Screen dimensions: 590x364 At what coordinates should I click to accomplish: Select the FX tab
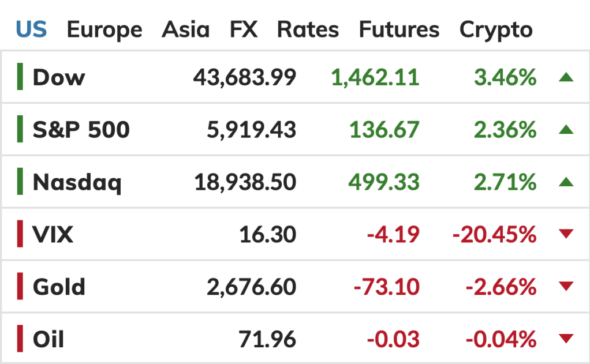(243, 29)
